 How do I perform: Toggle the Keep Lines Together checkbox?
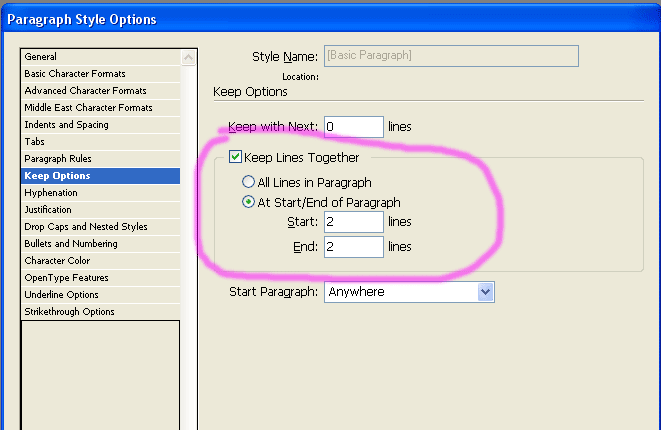235,157
